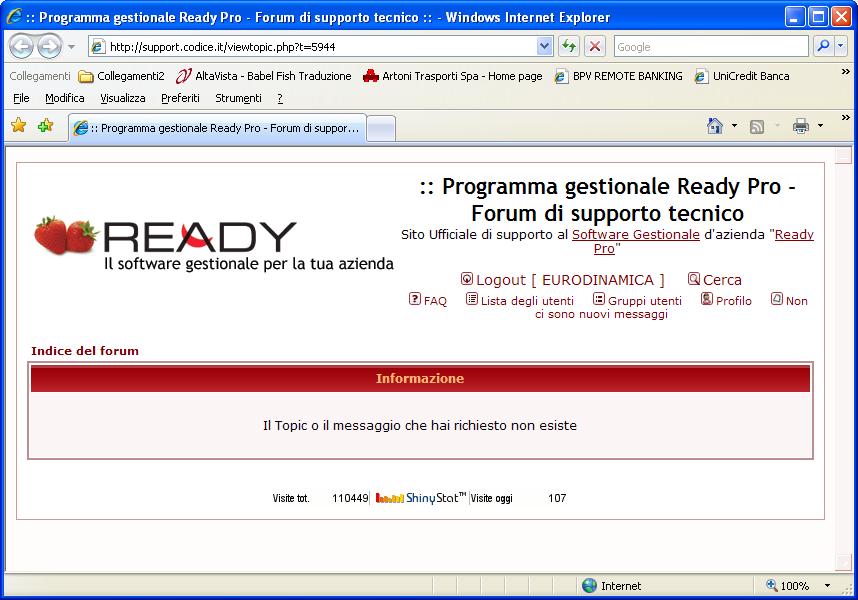
Task: Click the Print icon in toolbar
Action: click(801, 126)
